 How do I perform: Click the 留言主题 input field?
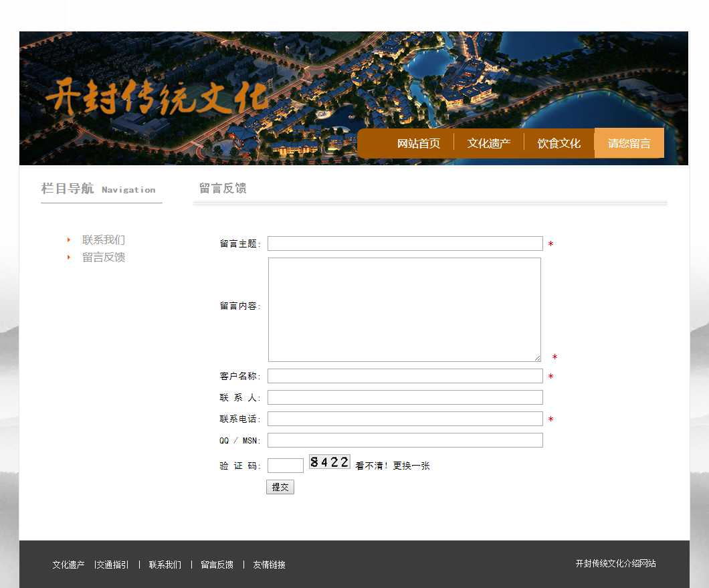(x=405, y=243)
